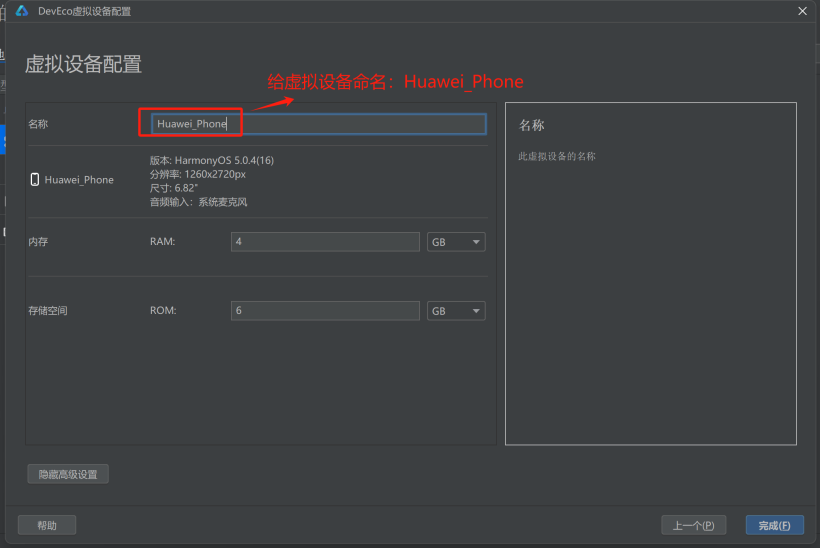Screen dimensions: 820x548
Task: Click the DevEco logo in title bar
Action: click(22, 11)
